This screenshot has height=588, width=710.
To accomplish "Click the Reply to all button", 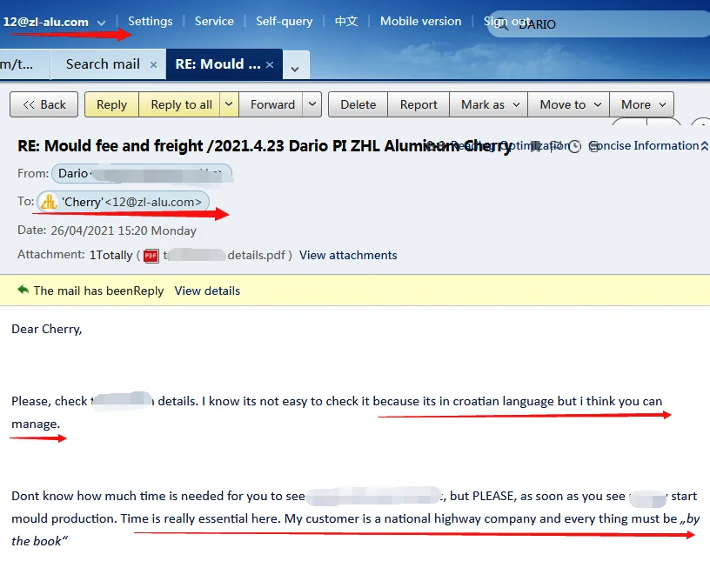I will tap(181, 104).
